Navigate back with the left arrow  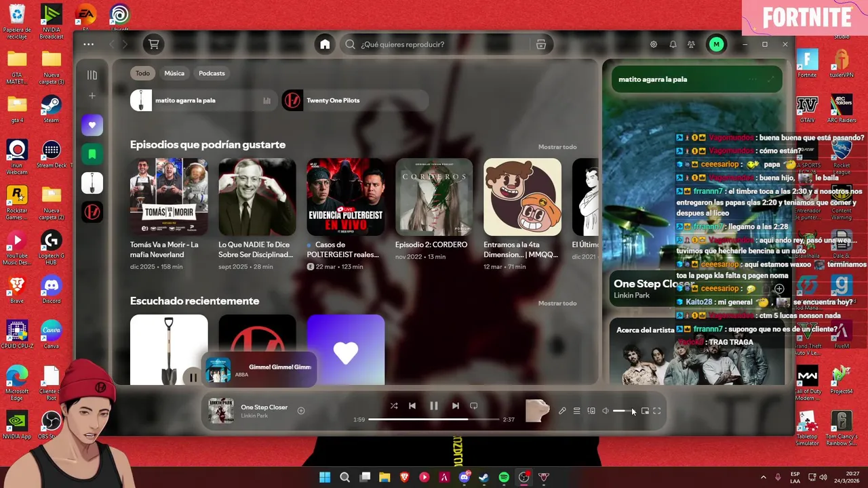click(x=112, y=44)
